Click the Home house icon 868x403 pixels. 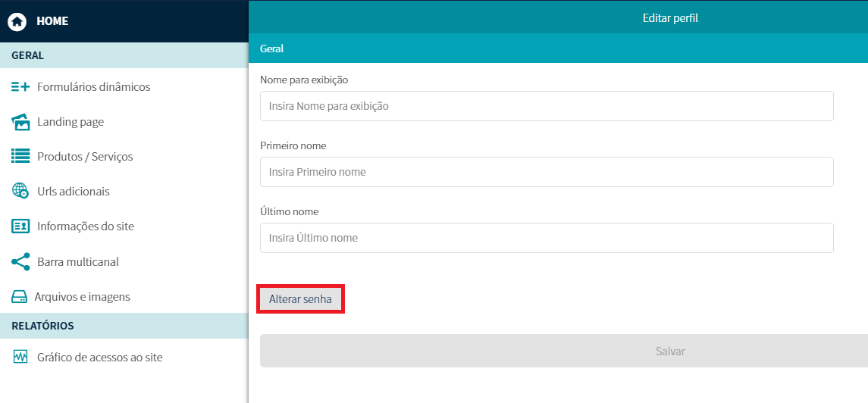point(17,21)
